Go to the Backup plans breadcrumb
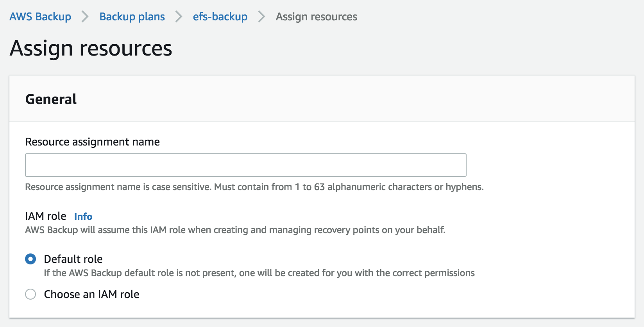This screenshot has width=644, height=327. [x=132, y=17]
